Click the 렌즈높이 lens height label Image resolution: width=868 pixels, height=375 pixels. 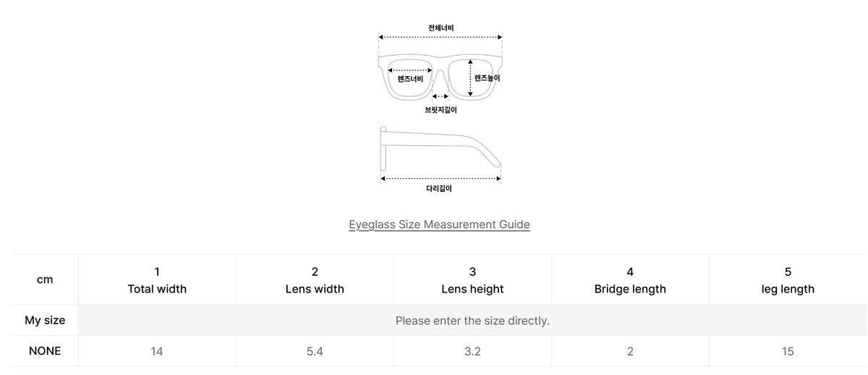(x=487, y=77)
